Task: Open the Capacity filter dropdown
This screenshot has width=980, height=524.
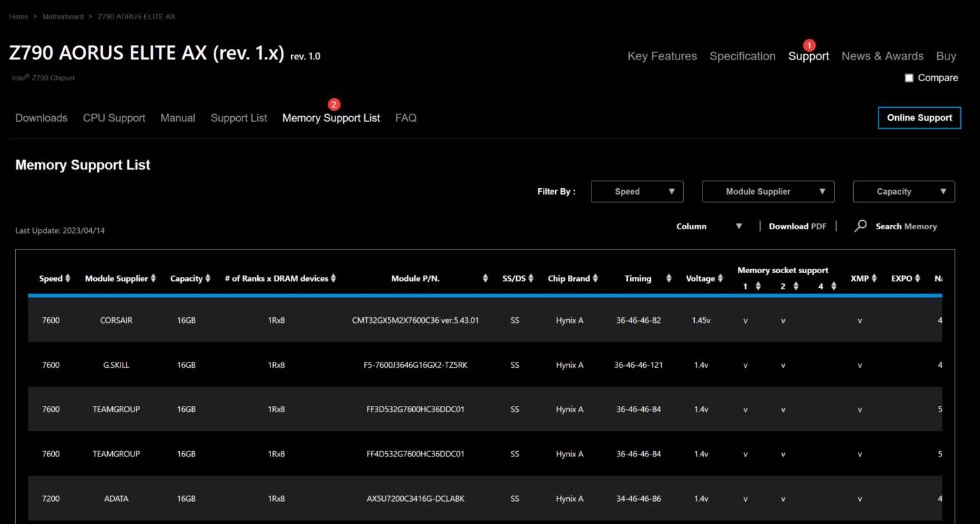Action: tap(903, 191)
